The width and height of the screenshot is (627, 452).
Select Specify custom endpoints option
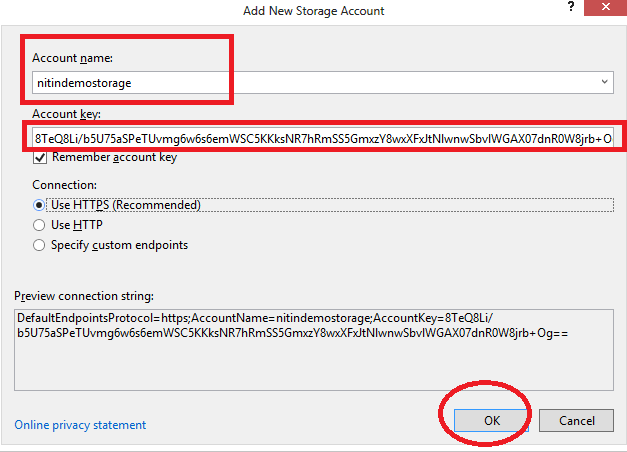[40, 245]
